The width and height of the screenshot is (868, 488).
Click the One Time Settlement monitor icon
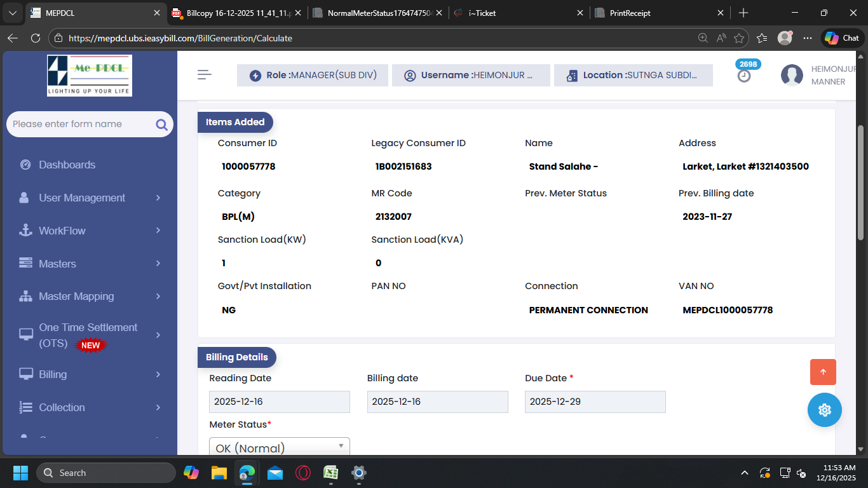pyautogui.click(x=25, y=335)
